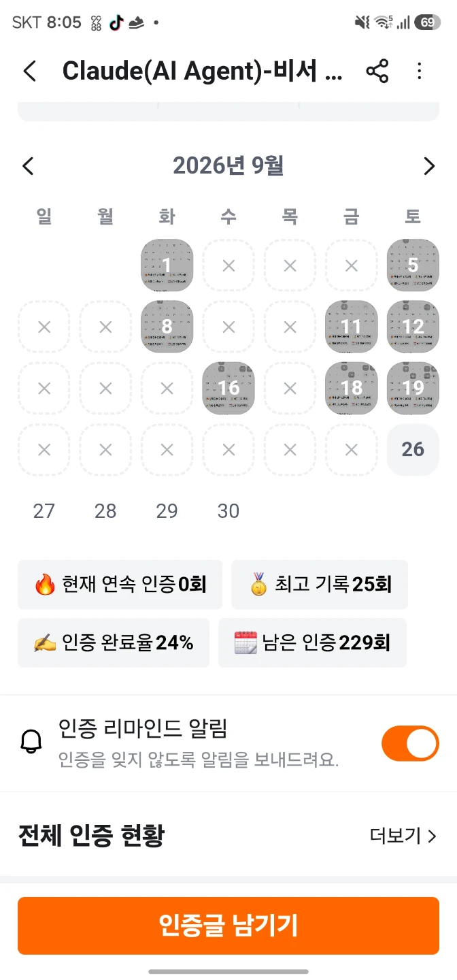Tap the back arrow icon
The width and height of the screenshot is (457, 980).
tap(29, 71)
